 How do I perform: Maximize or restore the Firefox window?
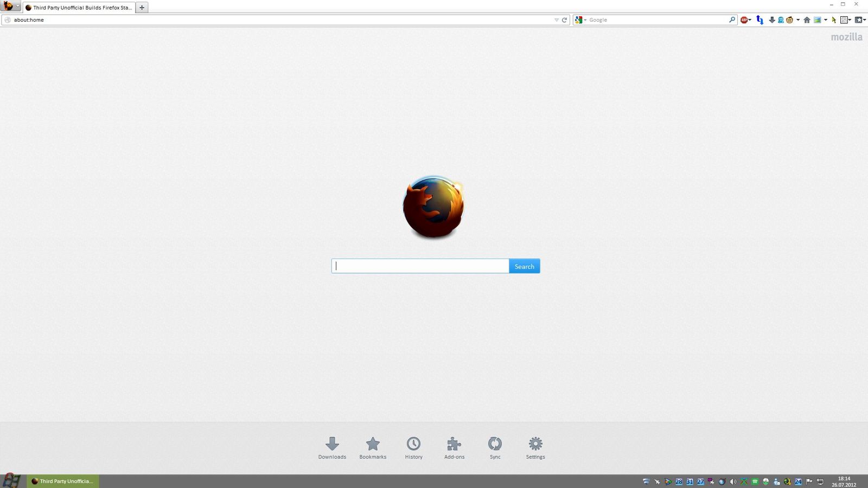point(843,4)
